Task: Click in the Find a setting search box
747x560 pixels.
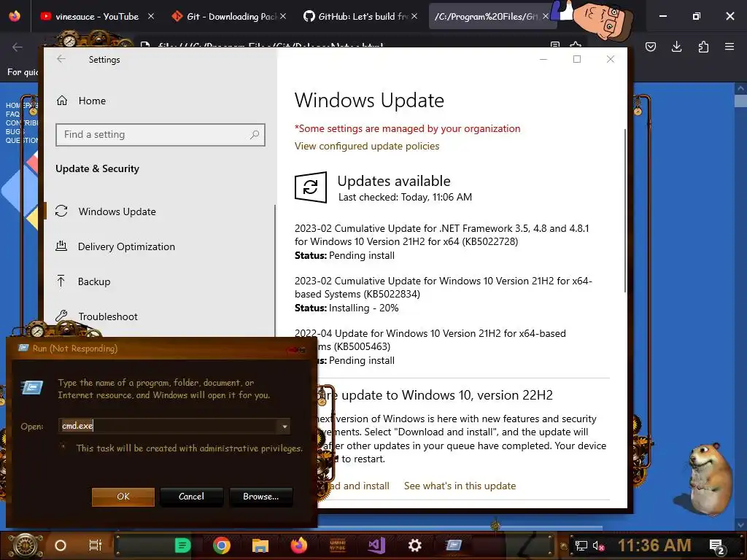Action: (x=160, y=135)
